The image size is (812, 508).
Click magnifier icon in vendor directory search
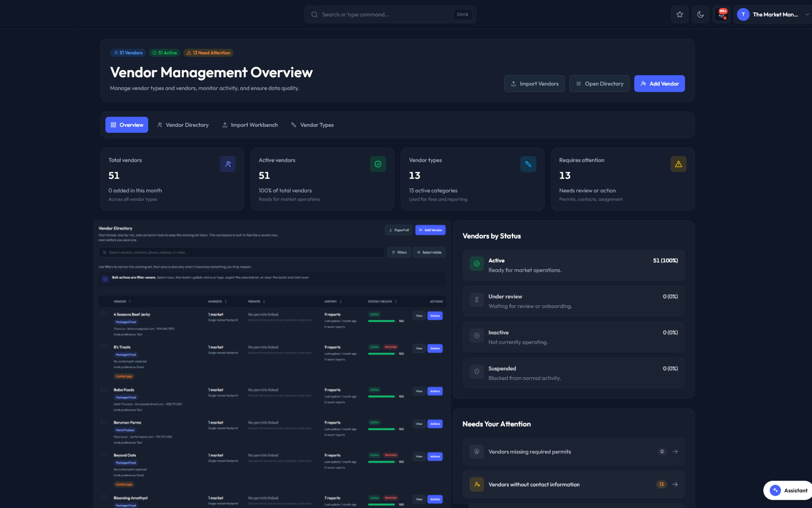[x=105, y=252]
